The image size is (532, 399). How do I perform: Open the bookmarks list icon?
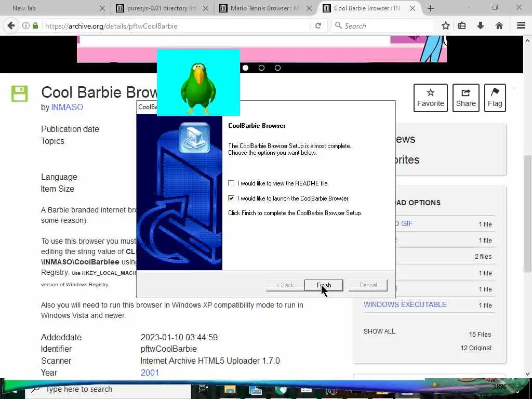(x=462, y=26)
